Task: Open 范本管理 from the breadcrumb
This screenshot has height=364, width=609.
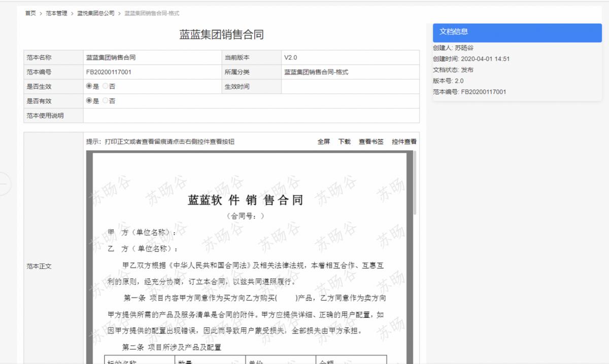Action: coord(55,14)
